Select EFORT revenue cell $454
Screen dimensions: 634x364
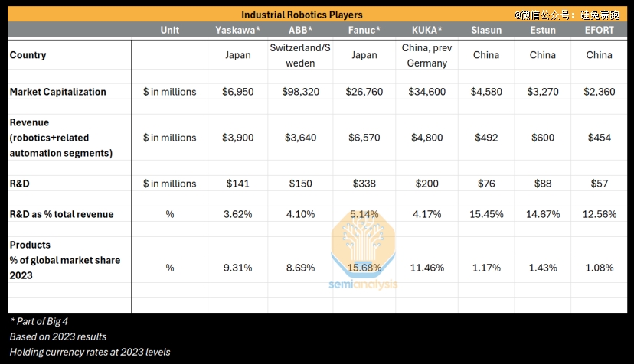(600, 138)
